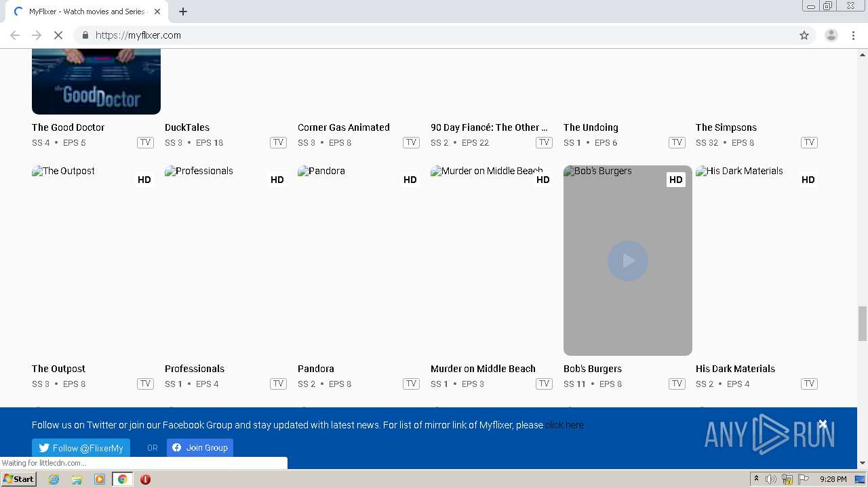Open The Undoing title link
The width and height of the screenshot is (868, 488).
pos(591,127)
